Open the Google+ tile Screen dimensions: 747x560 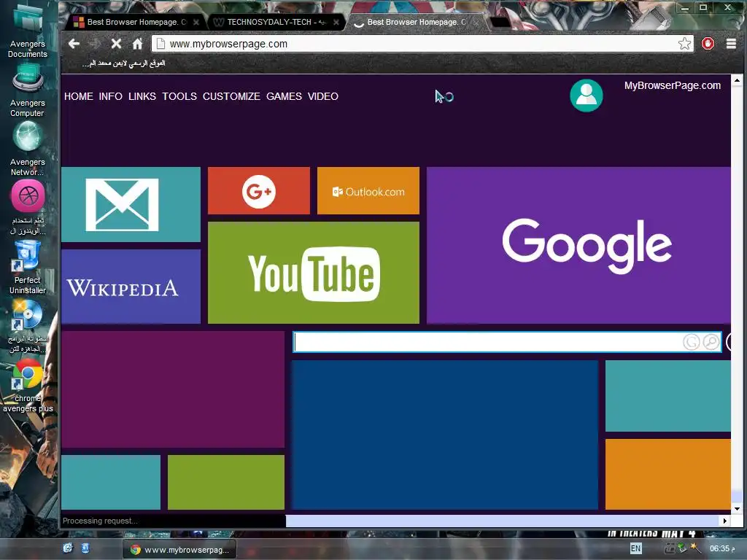[259, 190]
